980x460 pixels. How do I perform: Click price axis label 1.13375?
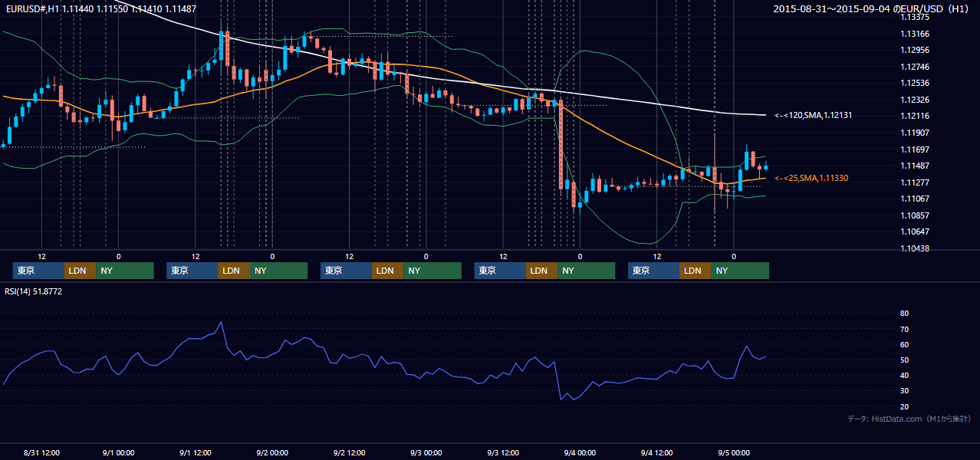point(915,17)
